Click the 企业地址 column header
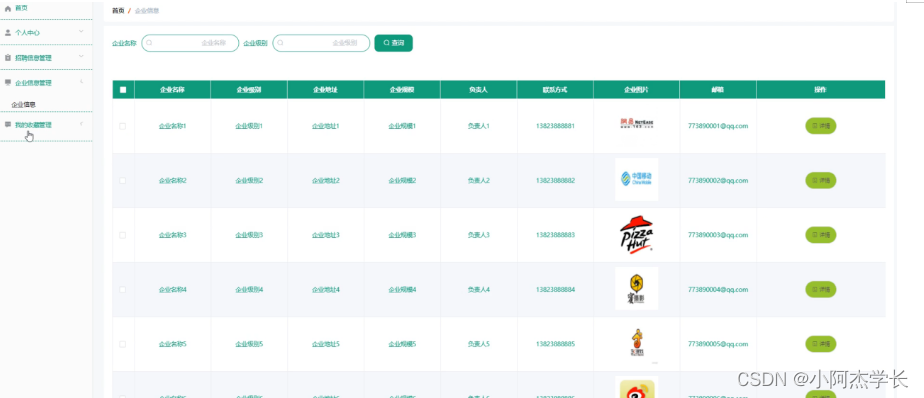This screenshot has width=924, height=398. coord(326,90)
